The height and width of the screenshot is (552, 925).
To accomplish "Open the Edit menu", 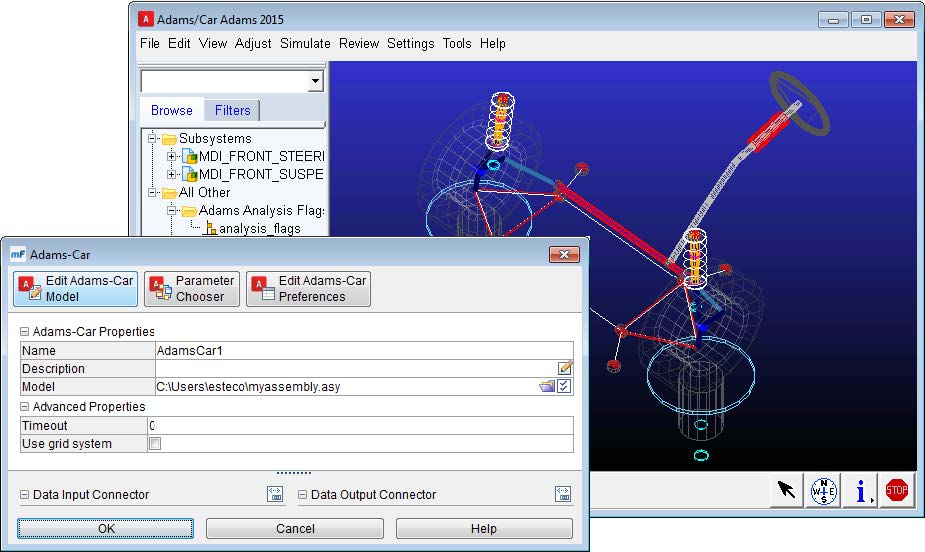I will tap(179, 44).
